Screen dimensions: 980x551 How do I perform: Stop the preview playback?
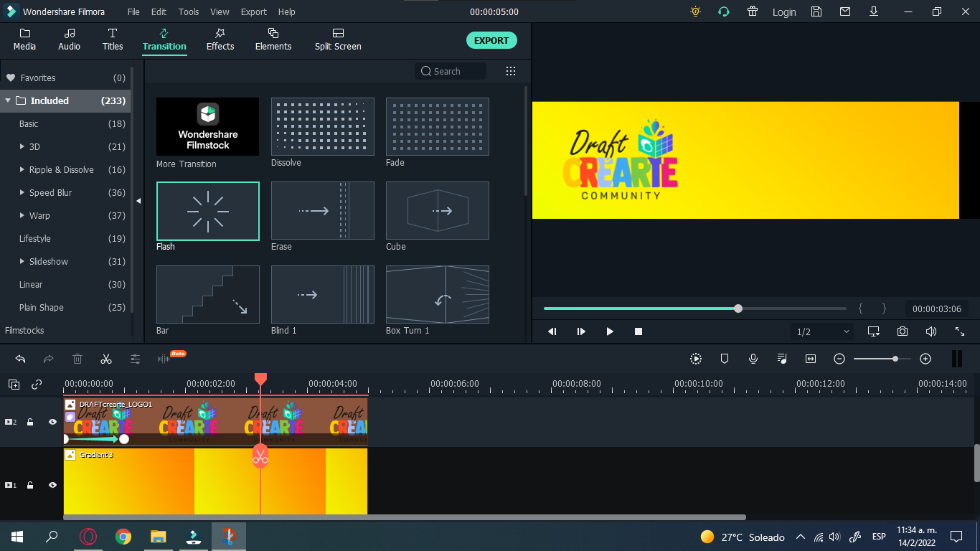[639, 331]
